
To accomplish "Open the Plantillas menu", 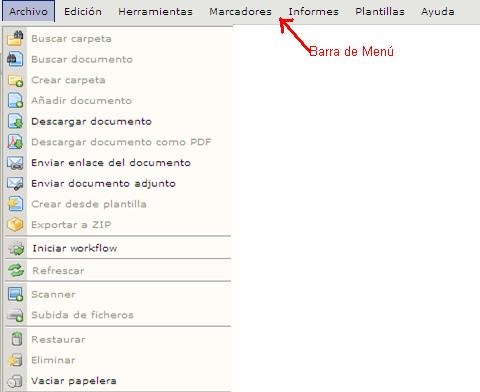I will pos(380,12).
